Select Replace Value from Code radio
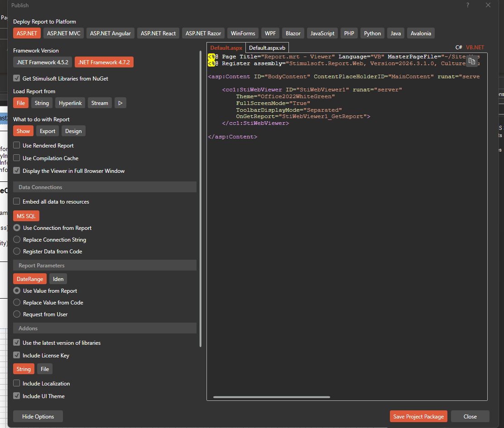Screen dimensions: 504x428 pos(17,303)
